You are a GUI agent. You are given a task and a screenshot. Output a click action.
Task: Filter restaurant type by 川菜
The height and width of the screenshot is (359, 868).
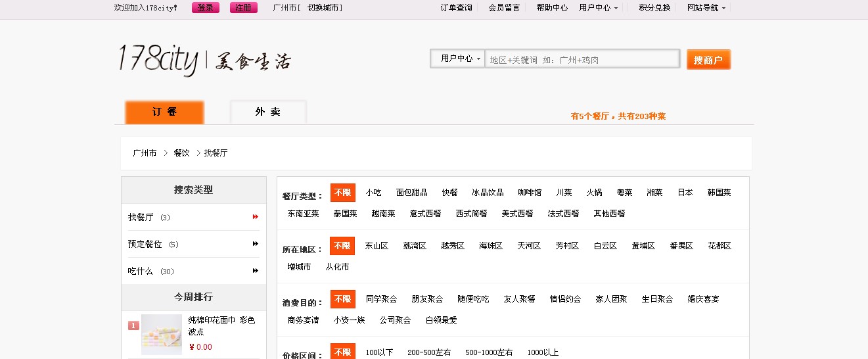[x=564, y=193]
